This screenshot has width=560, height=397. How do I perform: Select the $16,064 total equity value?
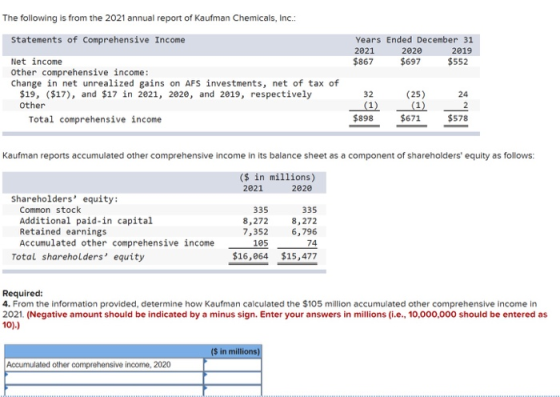(x=250, y=256)
